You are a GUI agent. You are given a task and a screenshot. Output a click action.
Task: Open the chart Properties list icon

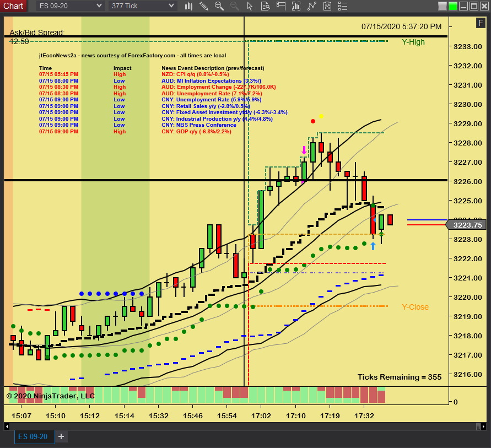click(343, 6)
